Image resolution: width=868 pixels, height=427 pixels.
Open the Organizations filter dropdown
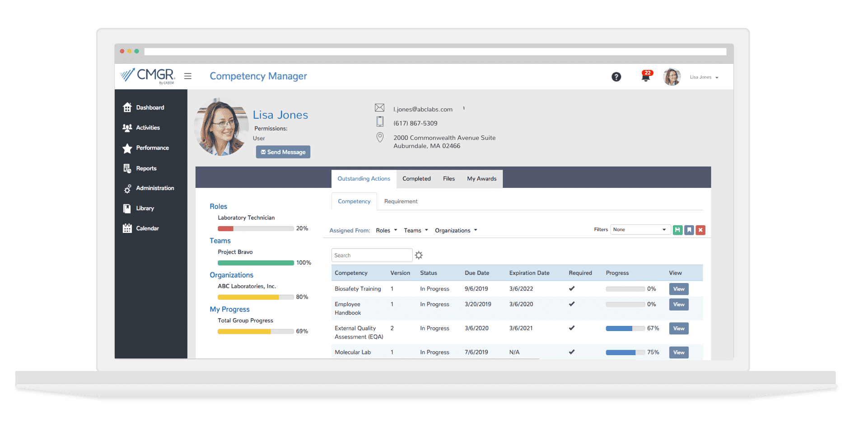click(x=455, y=230)
